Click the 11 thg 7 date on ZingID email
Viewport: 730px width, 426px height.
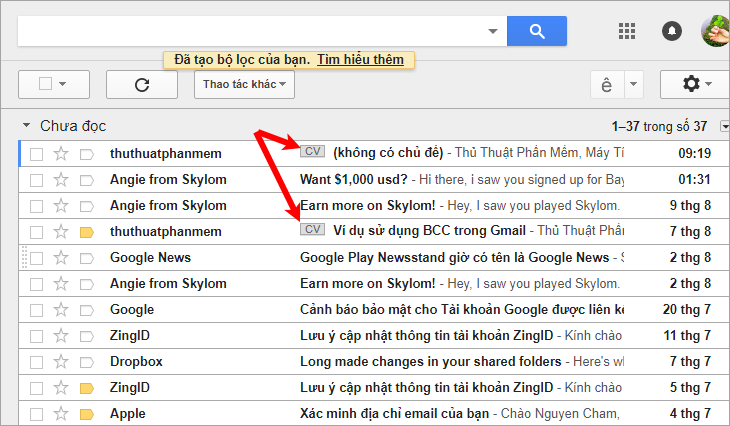coord(687,336)
